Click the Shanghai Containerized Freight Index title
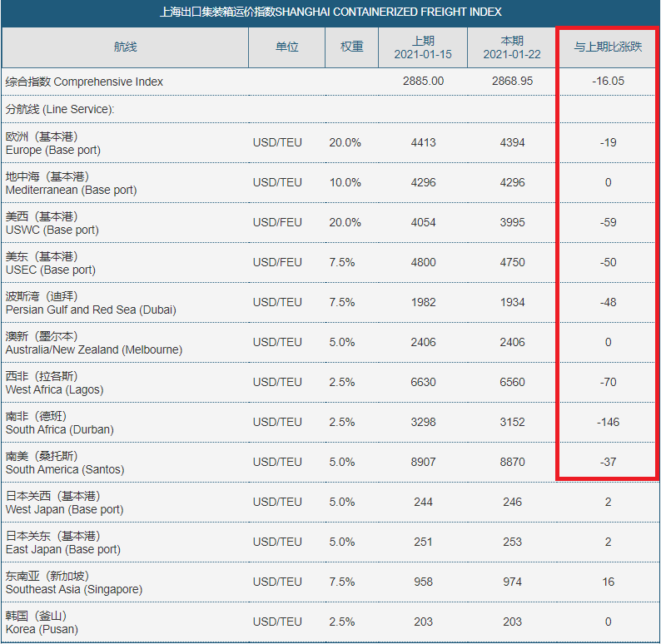 click(x=330, y=12)
